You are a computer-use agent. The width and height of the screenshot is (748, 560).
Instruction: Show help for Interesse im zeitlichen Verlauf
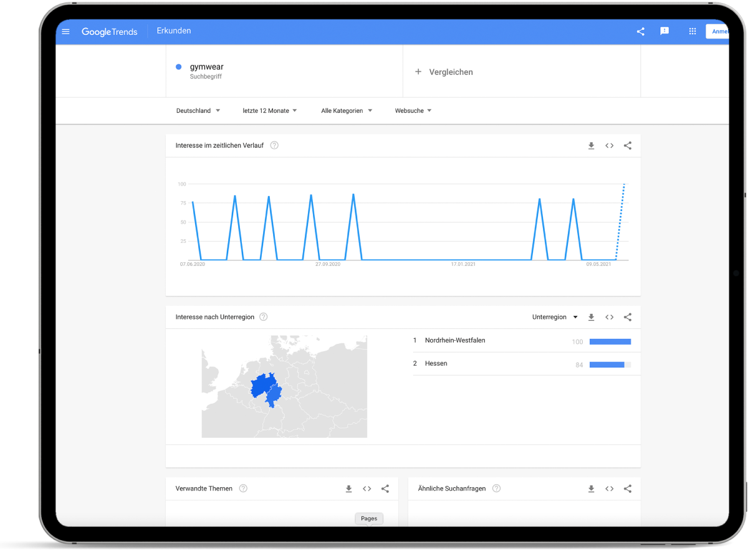pyautogui.click(x=274, y=146)
